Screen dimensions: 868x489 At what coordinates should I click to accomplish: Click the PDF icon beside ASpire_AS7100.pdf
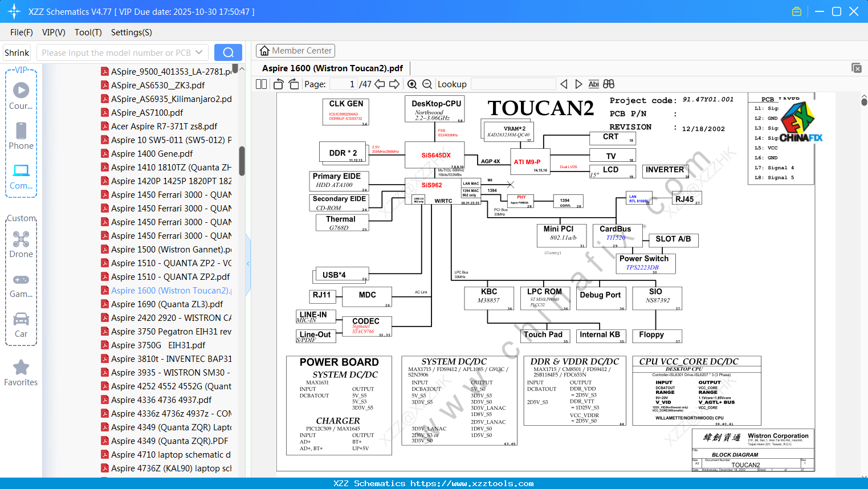105,112
